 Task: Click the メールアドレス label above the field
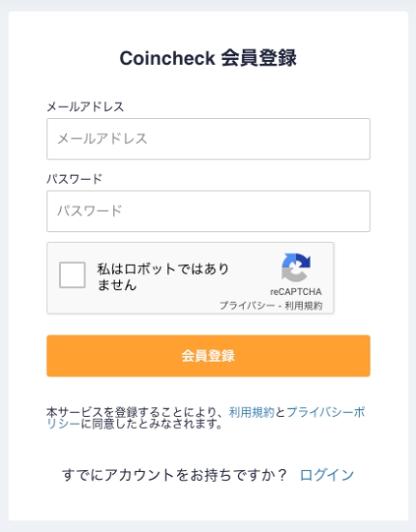point(85,106)
